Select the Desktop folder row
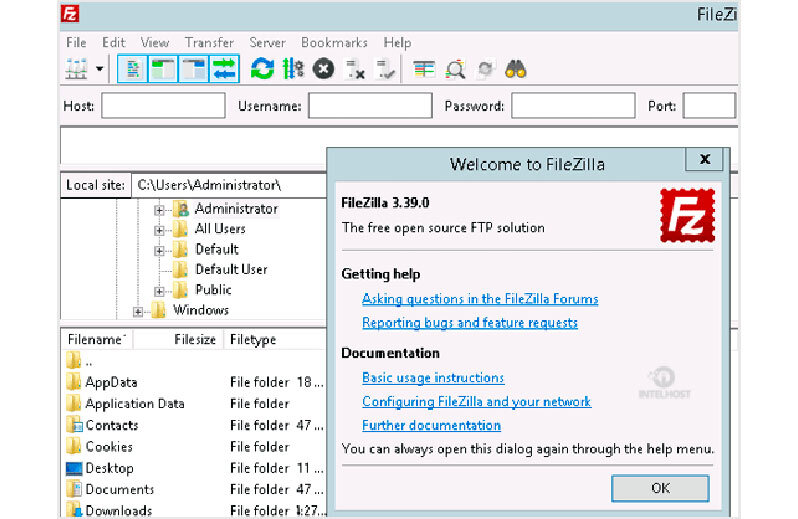The image size is (798, 519). (194, 468)
